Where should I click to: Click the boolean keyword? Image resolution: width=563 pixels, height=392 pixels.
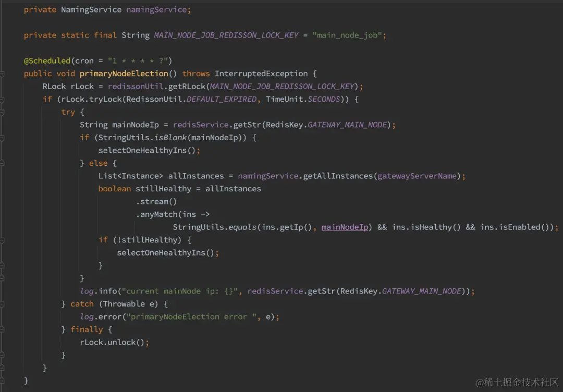pyautogui.click(x=115, y=189)
